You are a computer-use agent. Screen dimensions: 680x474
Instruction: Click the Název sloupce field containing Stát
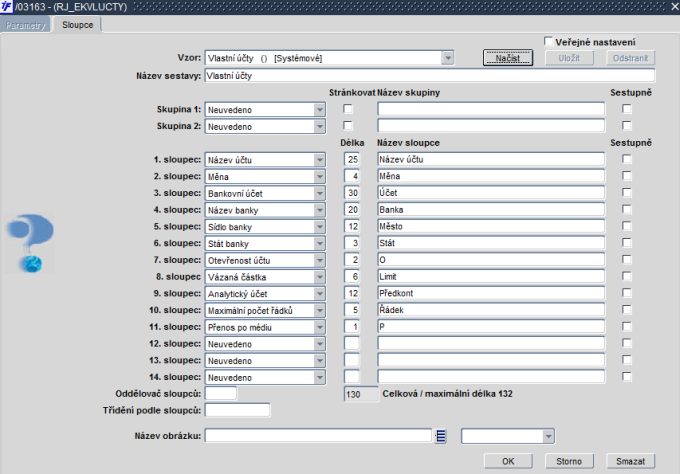pos(491,243)
